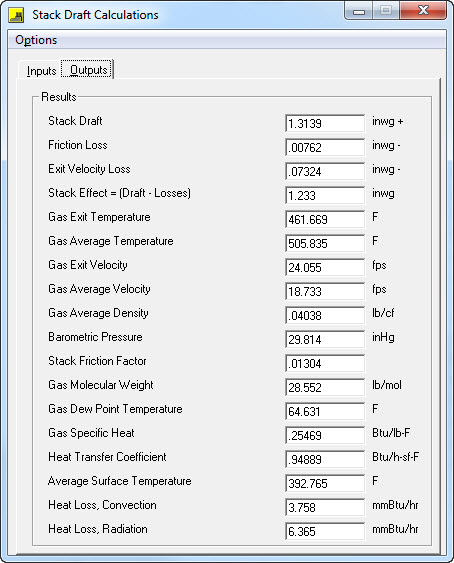
Task: Select the Friction Loss result field
Action: tap(325, 148)
